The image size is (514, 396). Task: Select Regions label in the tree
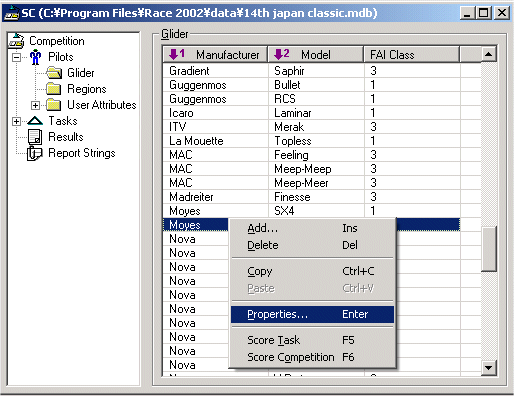pos(87,89)
